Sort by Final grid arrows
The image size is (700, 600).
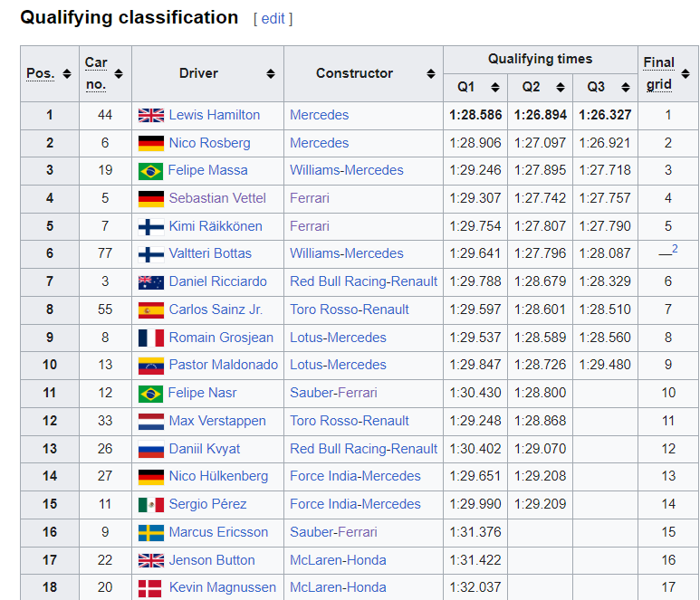(x=686, y=73)
